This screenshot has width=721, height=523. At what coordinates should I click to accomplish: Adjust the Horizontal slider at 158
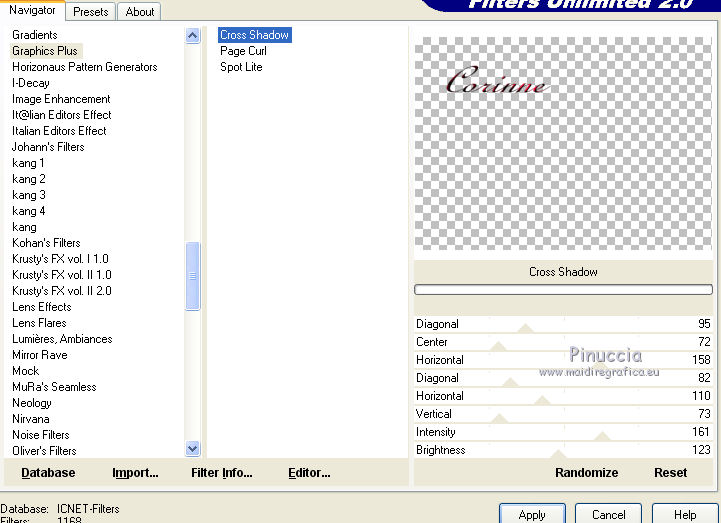563,360
